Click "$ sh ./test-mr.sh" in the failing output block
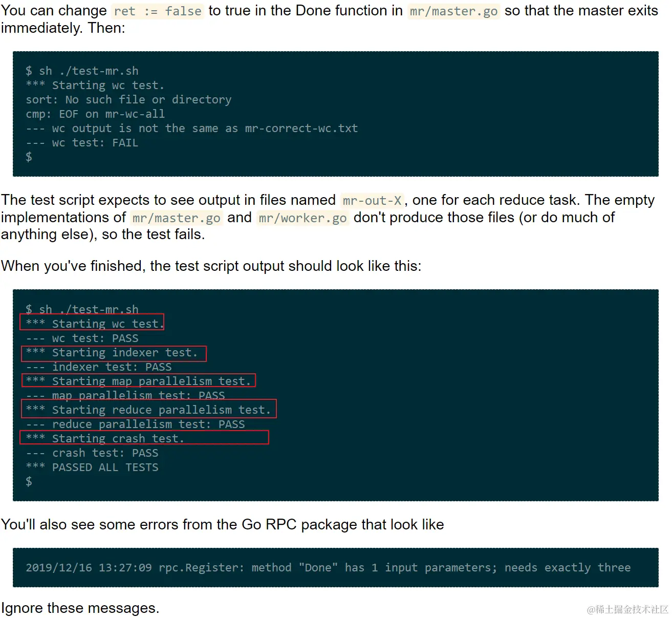The width and height of the screenshot is (672, 618). 82,71
